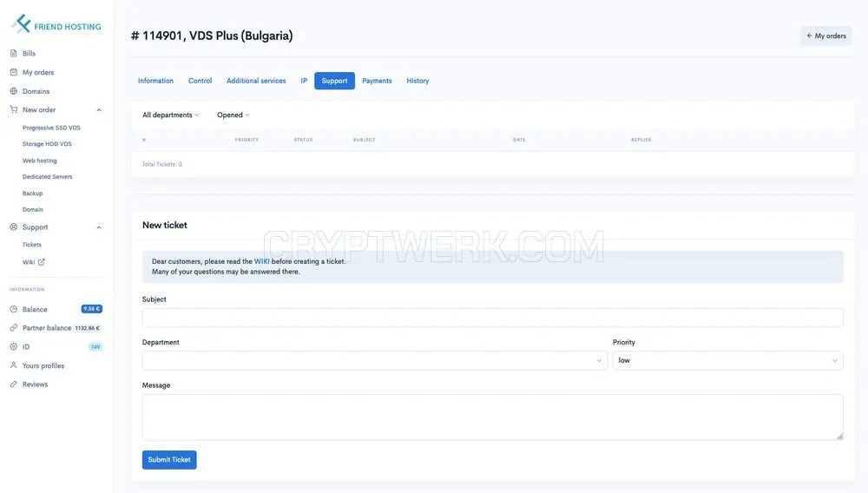Open Reviews in the sidebar
The image size is (868, 493).
pyautogui.click(x=35, y=385)
